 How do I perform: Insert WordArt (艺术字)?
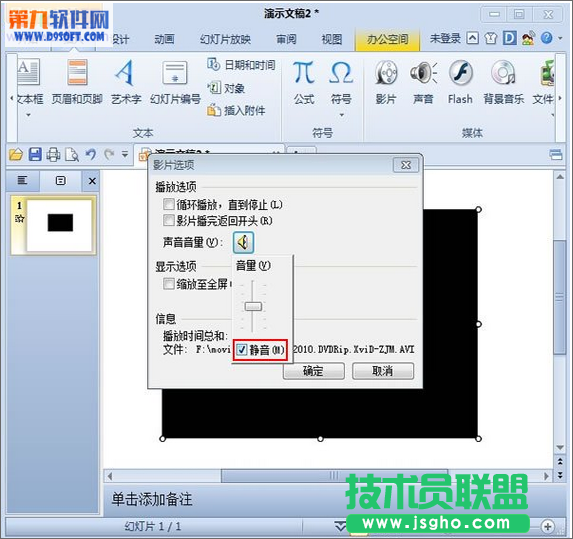(x=126, y=81)
